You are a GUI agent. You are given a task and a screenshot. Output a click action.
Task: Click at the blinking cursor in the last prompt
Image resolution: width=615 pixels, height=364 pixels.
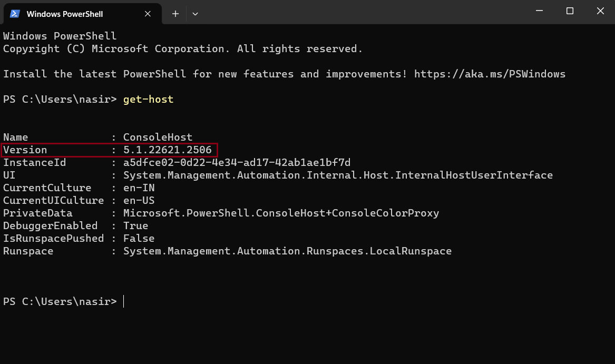(123, 301)
